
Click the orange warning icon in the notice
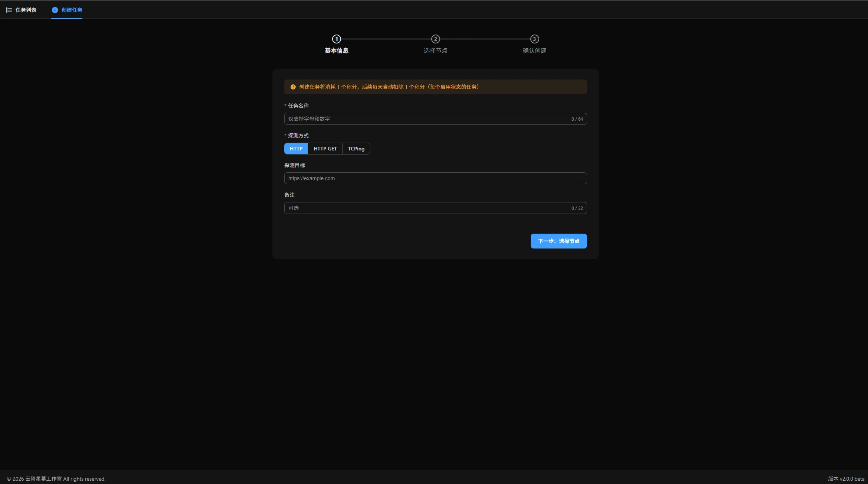293,87
